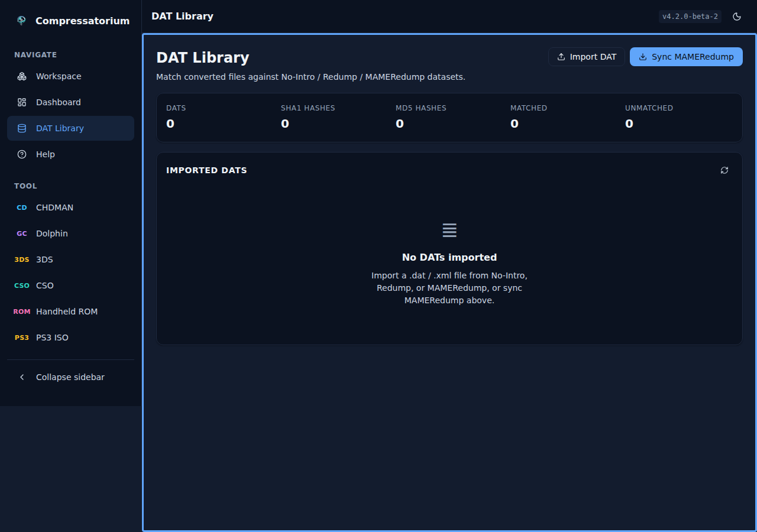Click the Workspace icon in sidebar
The height and width of the screenshot is (532, 757).
(22, 76)
